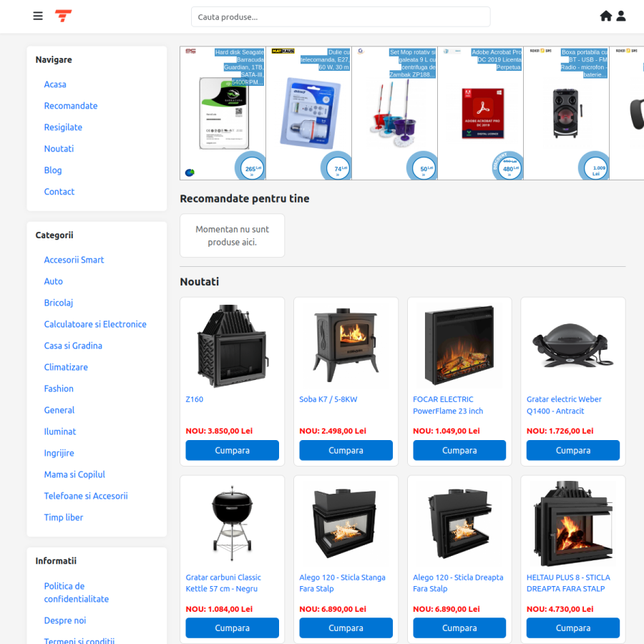The image size is (644, 644).
Task: Buy Alego 120 Sticla Dreapta
Action: 459,628
